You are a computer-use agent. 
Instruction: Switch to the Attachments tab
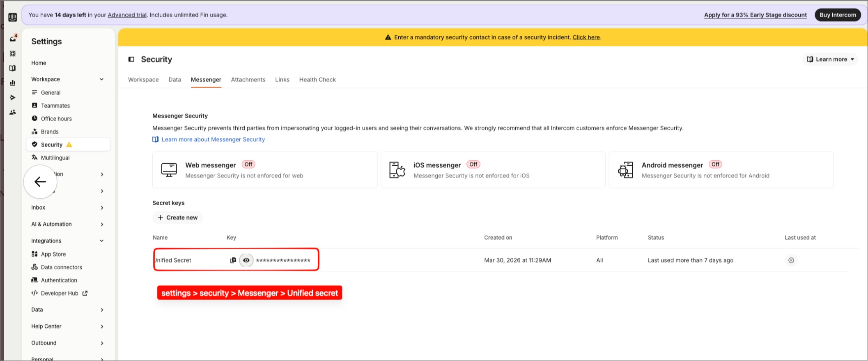coord(248,80)
